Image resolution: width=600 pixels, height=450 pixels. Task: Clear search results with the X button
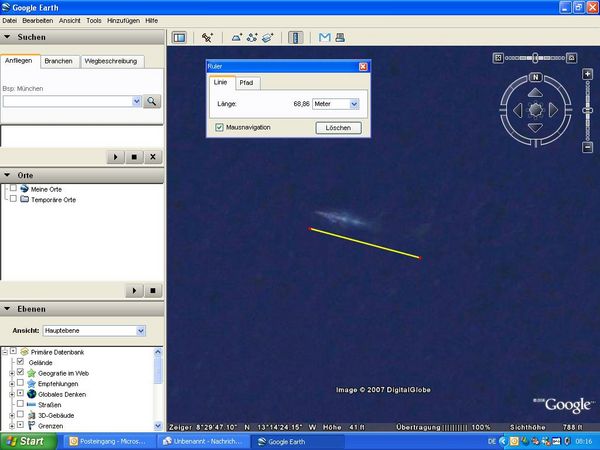(153, 157)
